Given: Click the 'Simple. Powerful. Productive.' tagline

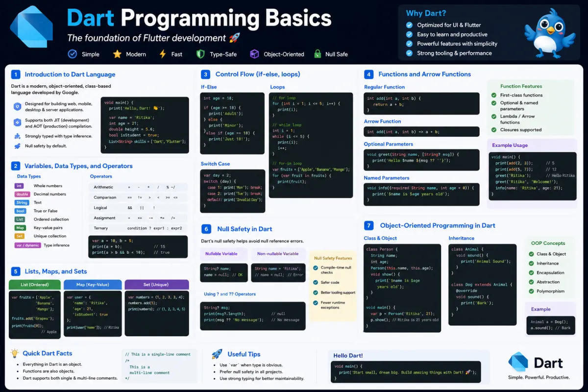Looking at the screenshot, I should [x=539, y=377].
